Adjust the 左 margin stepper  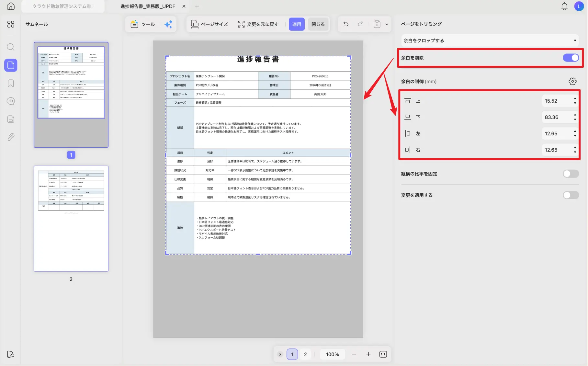575,133
